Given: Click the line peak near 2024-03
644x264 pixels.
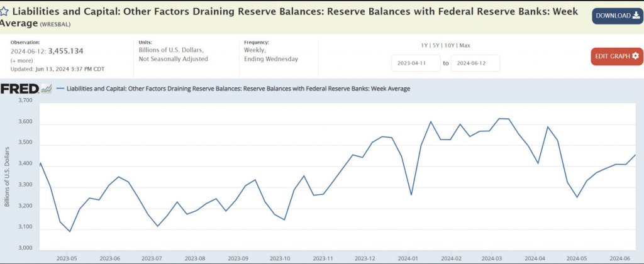Looking at the screenshot, I should (x=499, y=118).
